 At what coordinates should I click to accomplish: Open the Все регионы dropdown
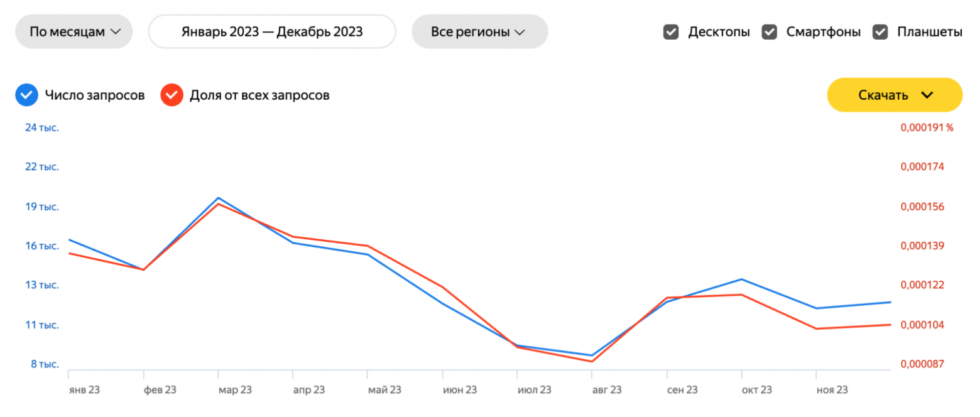(480, 31)
